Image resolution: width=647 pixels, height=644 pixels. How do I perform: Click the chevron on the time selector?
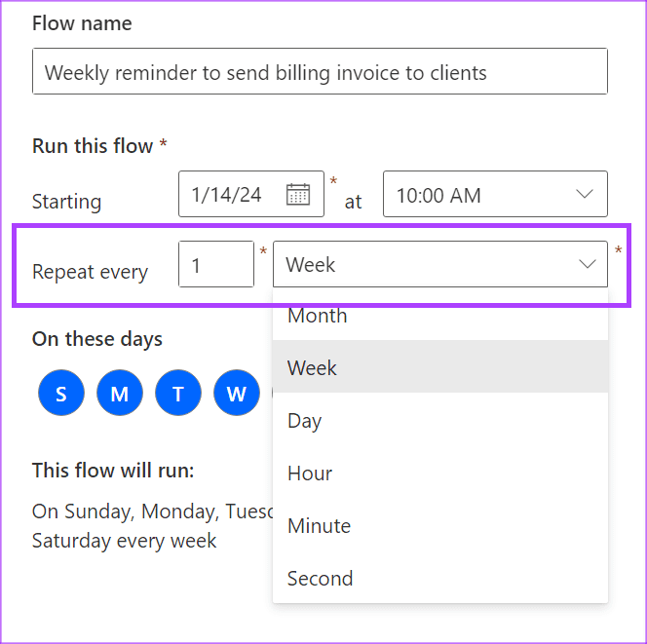(x=585, y=194)
